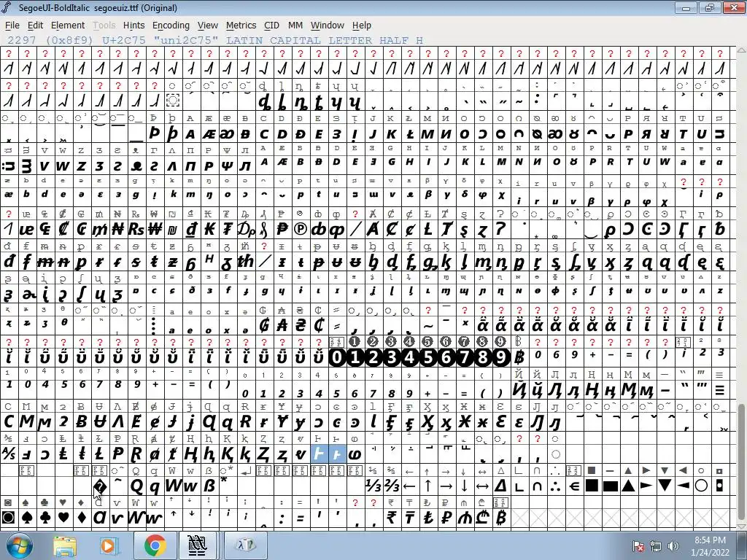Open Google Chrome from the taskbar
Image resolution: width=747 pixels, height=560 pixels.
pos(155,545)
